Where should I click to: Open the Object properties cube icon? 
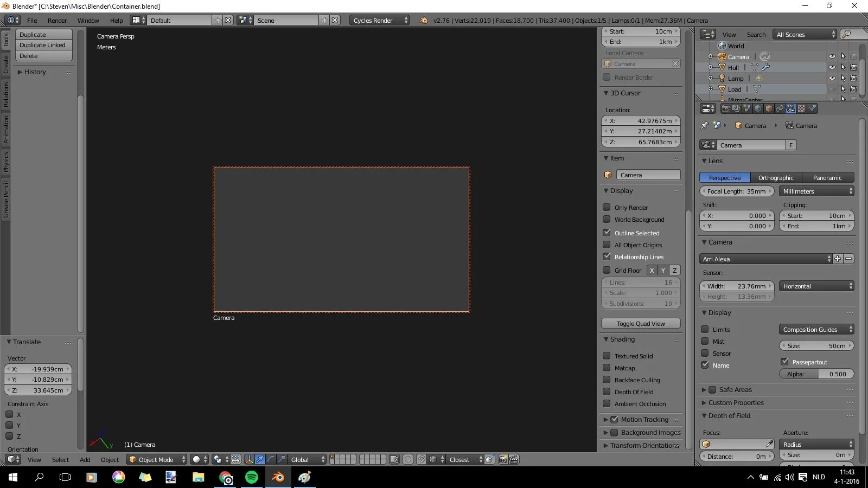click(769, 108)
